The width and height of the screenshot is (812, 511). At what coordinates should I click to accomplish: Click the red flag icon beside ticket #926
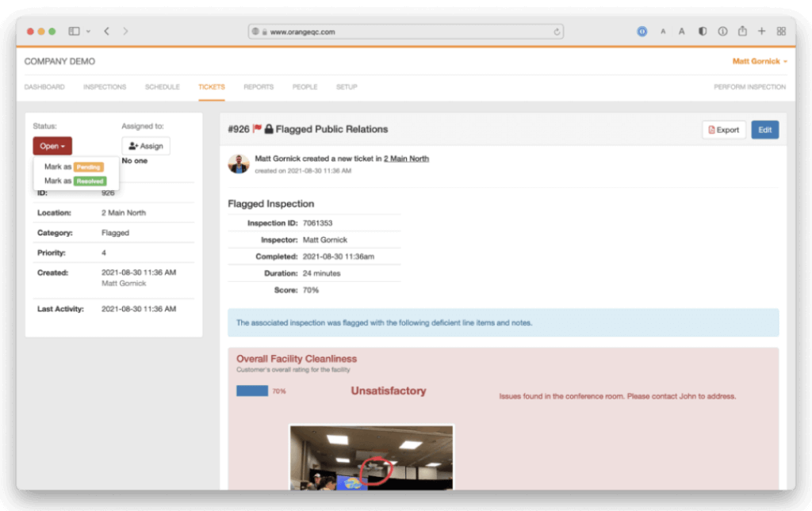(257, 129)
